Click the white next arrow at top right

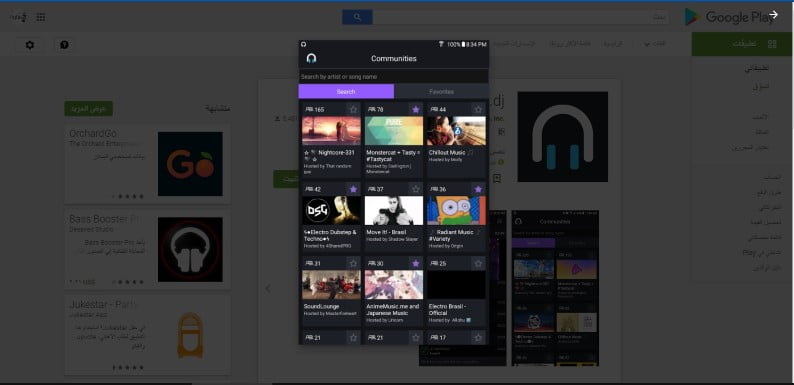773,15
